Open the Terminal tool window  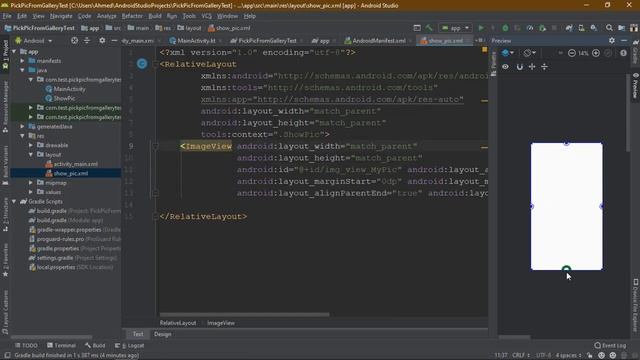pos(61,346)
